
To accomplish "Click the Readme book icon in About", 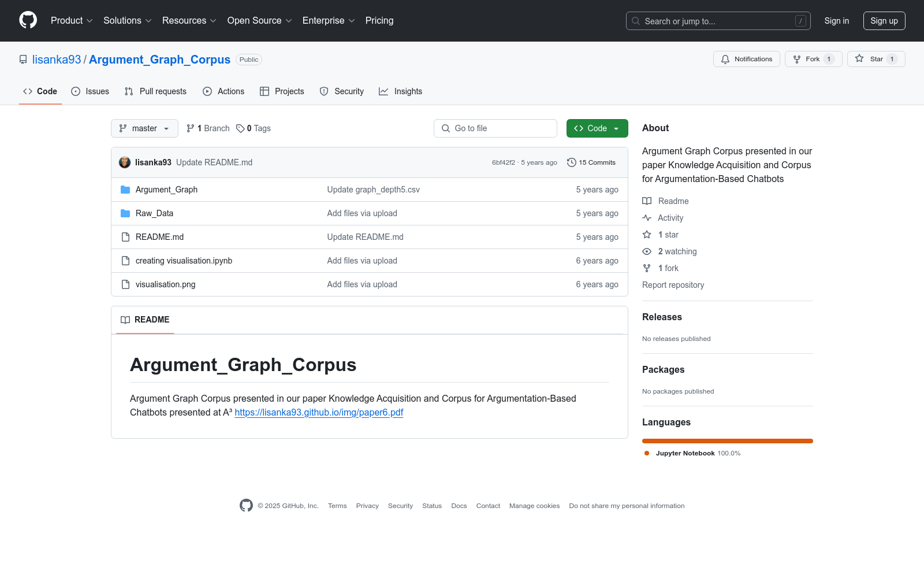I will tap(647, 201).
